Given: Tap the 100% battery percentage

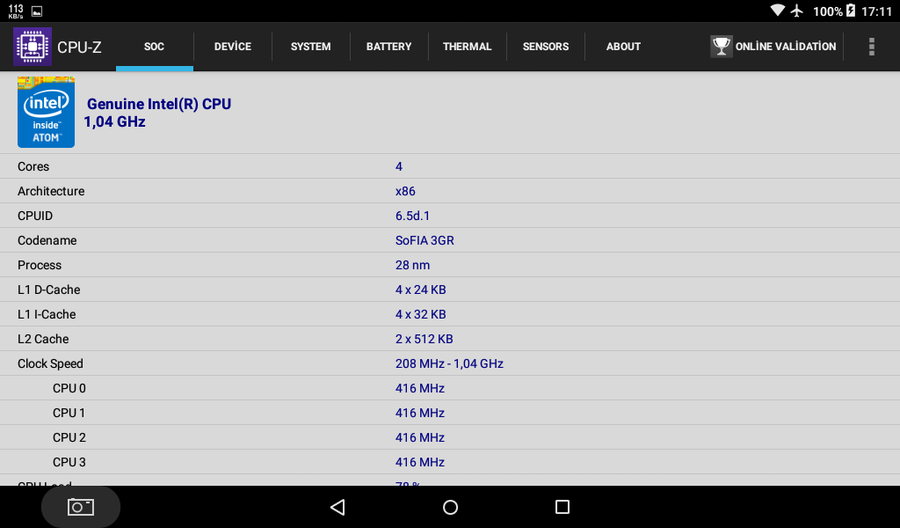Looking at the screenshot, I should pyautogui.click(x=828, y=11).
